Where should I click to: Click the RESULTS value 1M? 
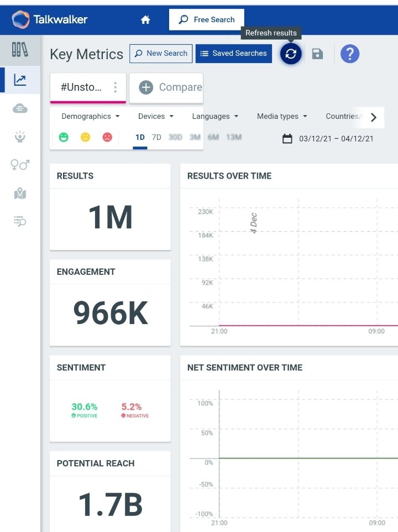click(x=110, y=217)
